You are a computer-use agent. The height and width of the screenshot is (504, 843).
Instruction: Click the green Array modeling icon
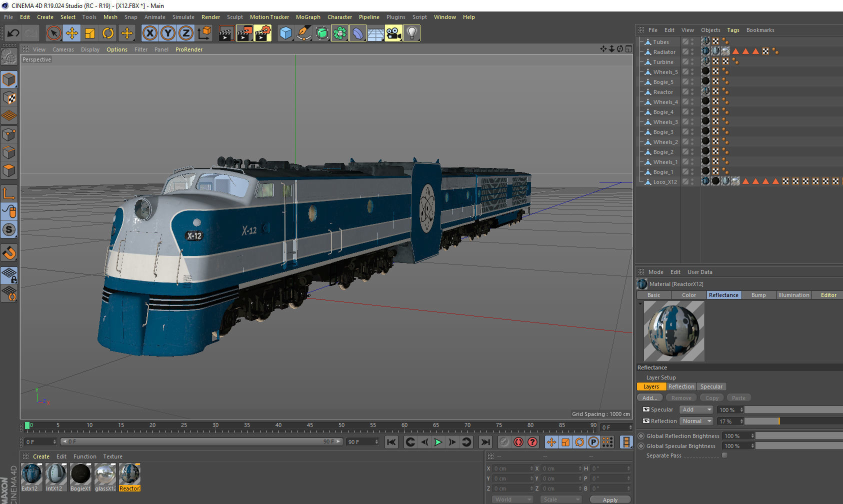pyautogui.click(x=340, y=33)
